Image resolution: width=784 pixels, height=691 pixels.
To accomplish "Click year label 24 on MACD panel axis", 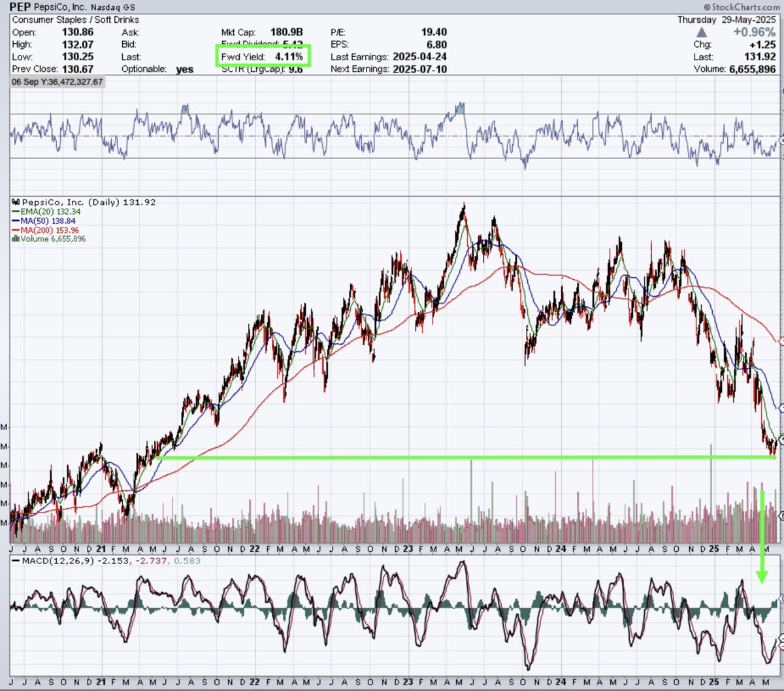I will (x=560, y=682).
